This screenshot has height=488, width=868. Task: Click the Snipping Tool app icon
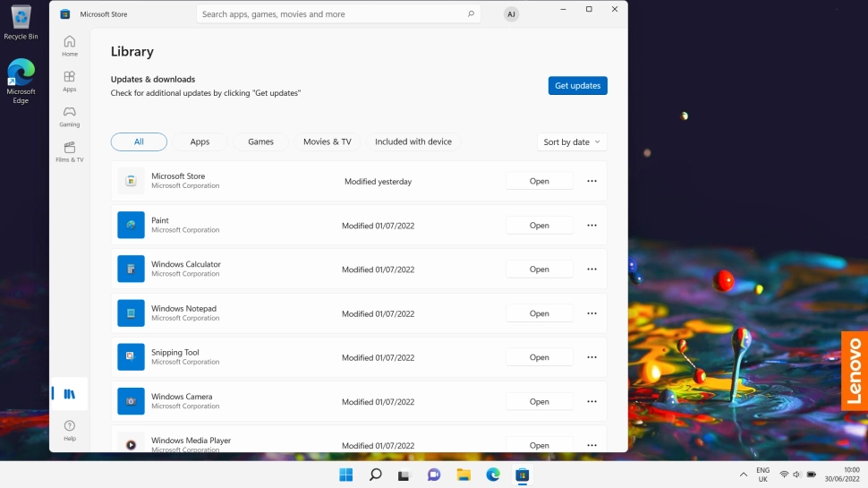[x=131, y=356]
